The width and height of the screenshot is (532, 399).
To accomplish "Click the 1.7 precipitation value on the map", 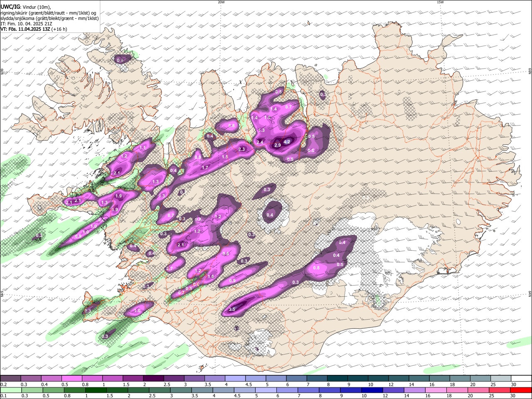I will tap(205, 167).
